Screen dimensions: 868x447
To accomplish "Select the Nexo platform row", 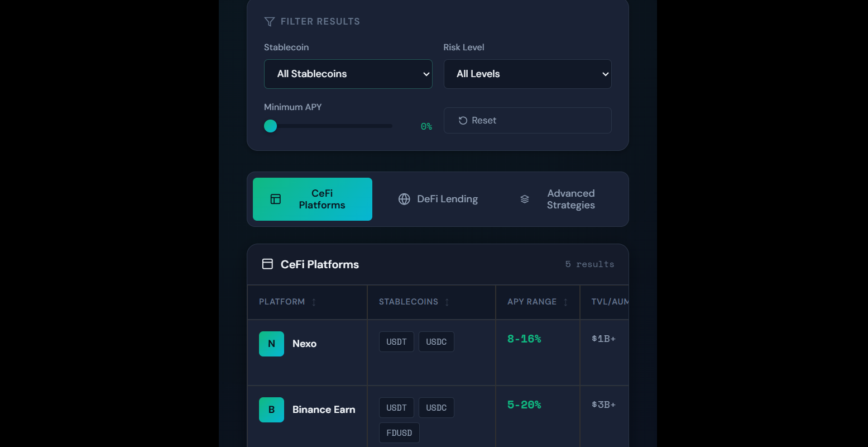I will point(391,352).
